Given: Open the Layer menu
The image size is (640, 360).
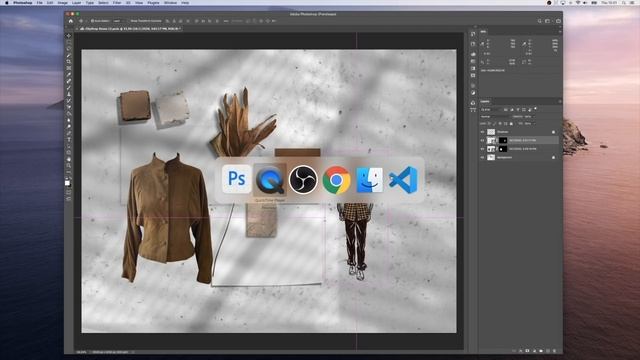Looking at the screenshot, I should [76, 3].
